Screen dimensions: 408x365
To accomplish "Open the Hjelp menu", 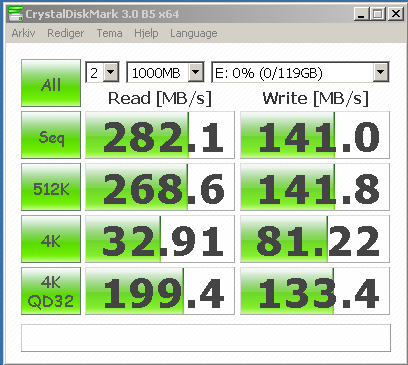I will click(146, 33).
